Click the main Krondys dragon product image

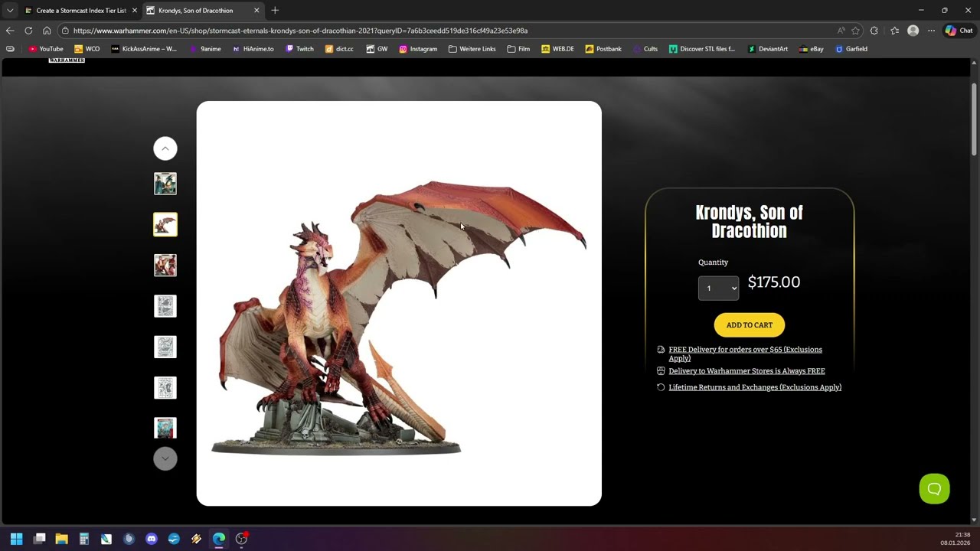coord(399,304)
